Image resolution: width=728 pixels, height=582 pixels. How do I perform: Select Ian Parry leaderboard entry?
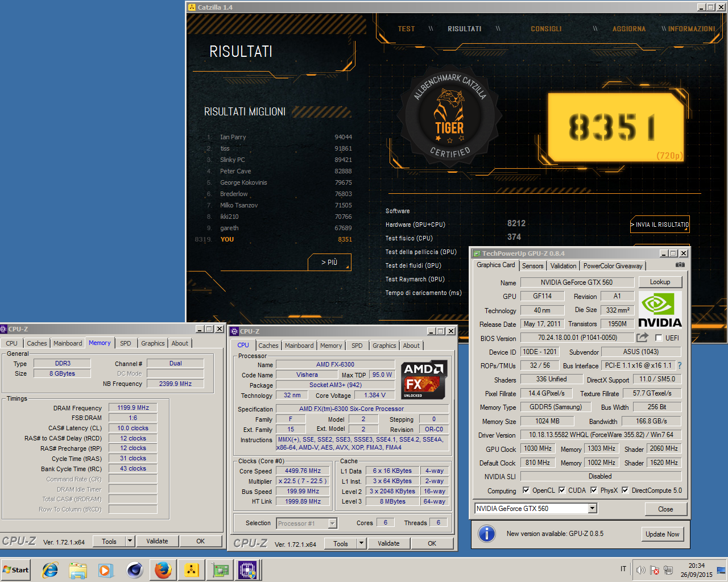[x=279, y=137]
